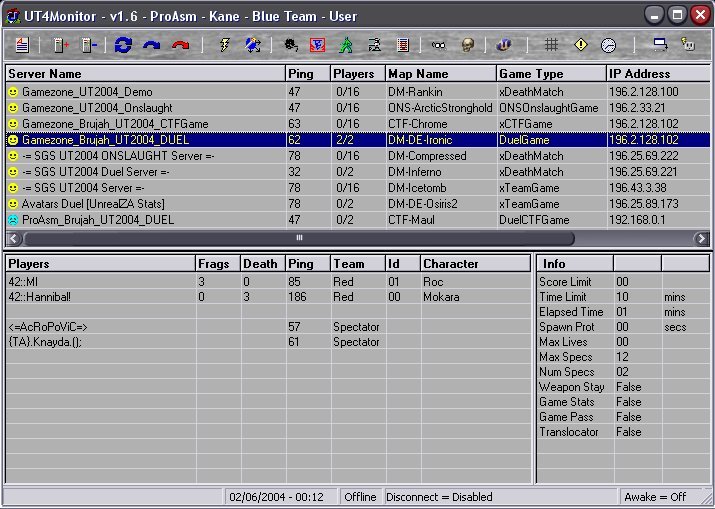This screenshot has width=715, height=509.
Task: Click the clock icon in toolbar
Action: [x=608, y=45]
